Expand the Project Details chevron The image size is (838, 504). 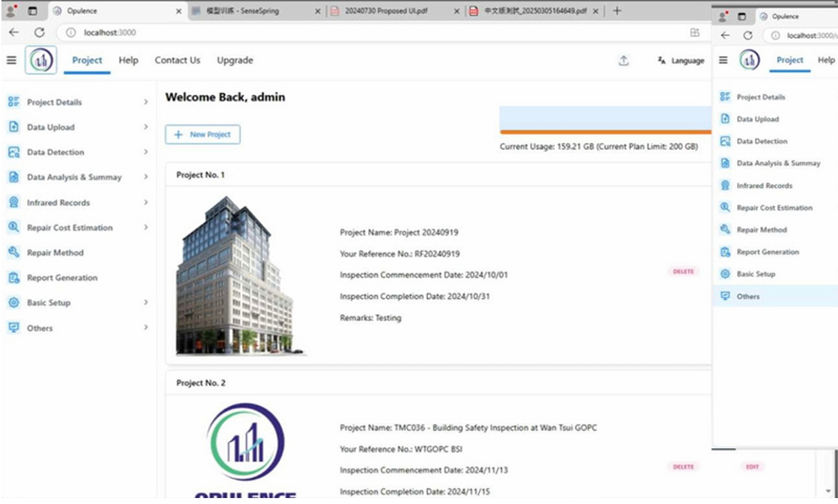click(146, 102)
